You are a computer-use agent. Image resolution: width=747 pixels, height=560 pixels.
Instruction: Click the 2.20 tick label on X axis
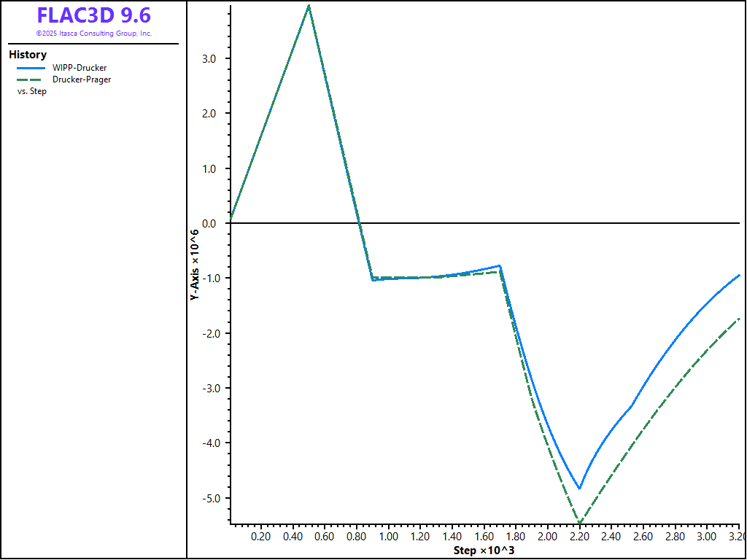click(x=578, y=536)
